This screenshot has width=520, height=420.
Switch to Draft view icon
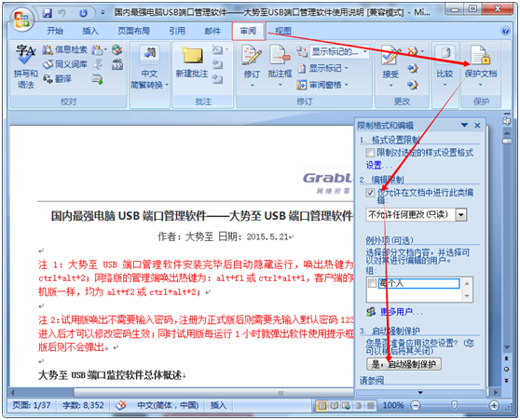371,405
